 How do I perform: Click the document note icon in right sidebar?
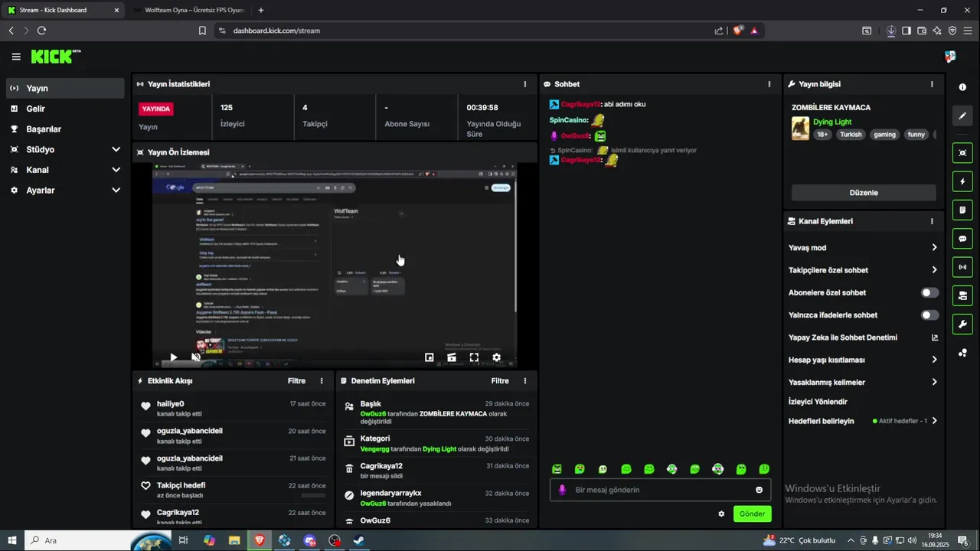[962, 210]
